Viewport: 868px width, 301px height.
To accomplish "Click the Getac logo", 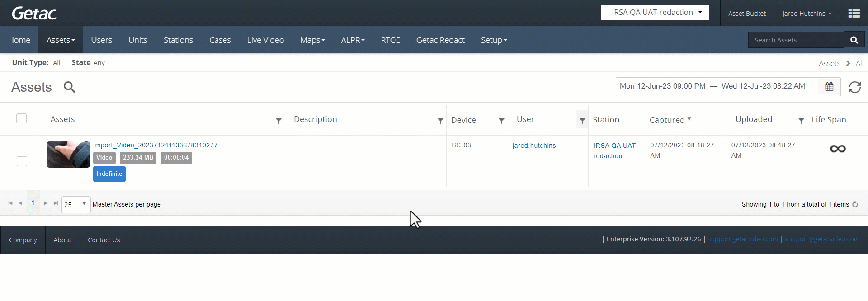I will [34, 14].
